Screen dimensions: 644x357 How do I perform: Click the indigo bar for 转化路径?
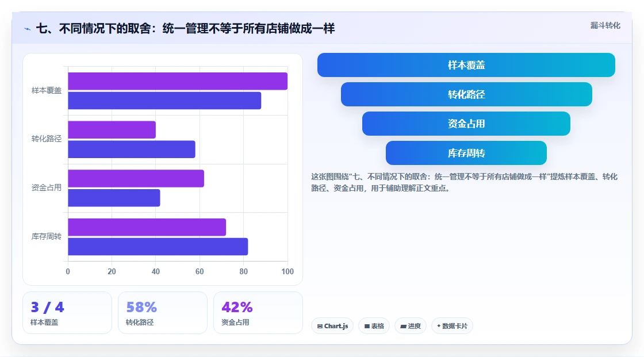click(132, 149)
